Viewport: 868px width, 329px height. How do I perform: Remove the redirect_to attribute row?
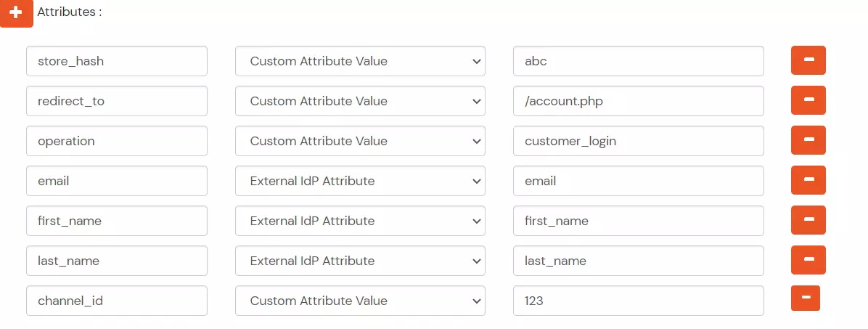(x=808, y=101)
